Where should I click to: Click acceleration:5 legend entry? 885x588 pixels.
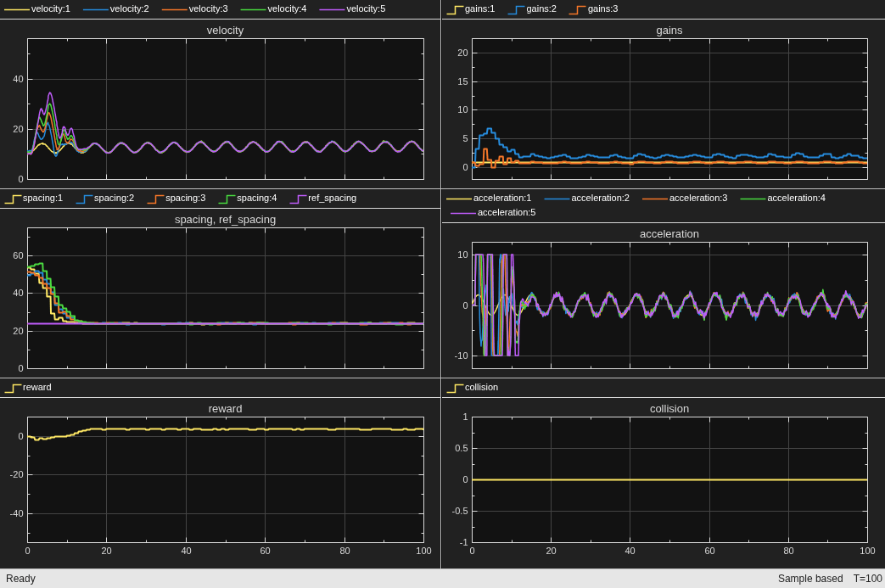click(x=493, y=213)
